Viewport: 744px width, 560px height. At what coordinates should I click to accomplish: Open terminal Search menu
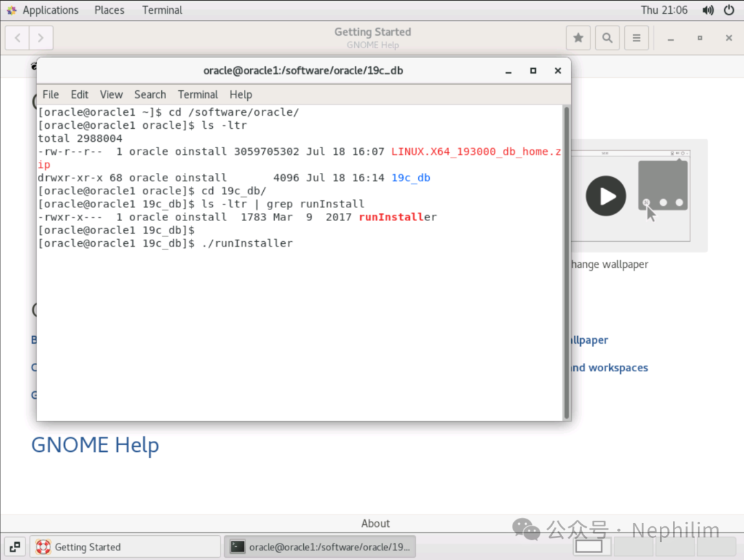tap(150, 94)
